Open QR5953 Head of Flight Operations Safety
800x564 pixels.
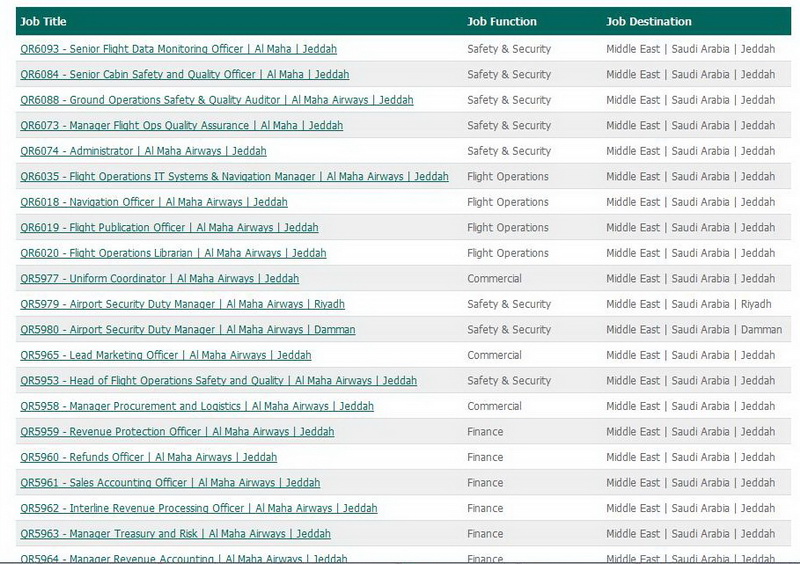coord(219,381)
